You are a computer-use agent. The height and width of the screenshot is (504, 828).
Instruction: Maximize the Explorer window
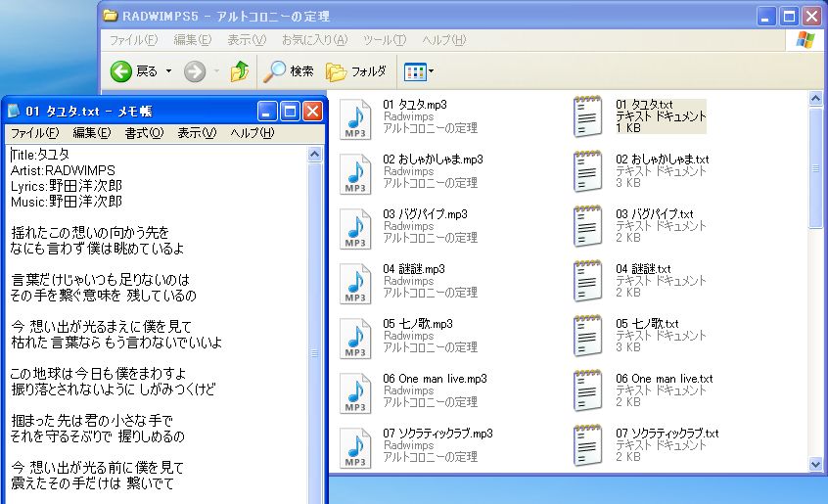pos(789,17)
